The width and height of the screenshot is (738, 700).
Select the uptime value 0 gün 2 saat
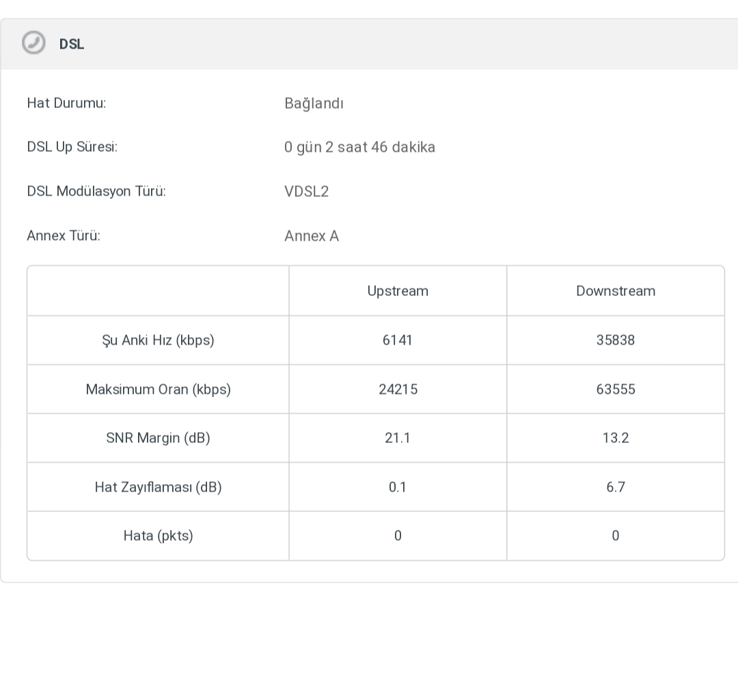click(359, 148)
